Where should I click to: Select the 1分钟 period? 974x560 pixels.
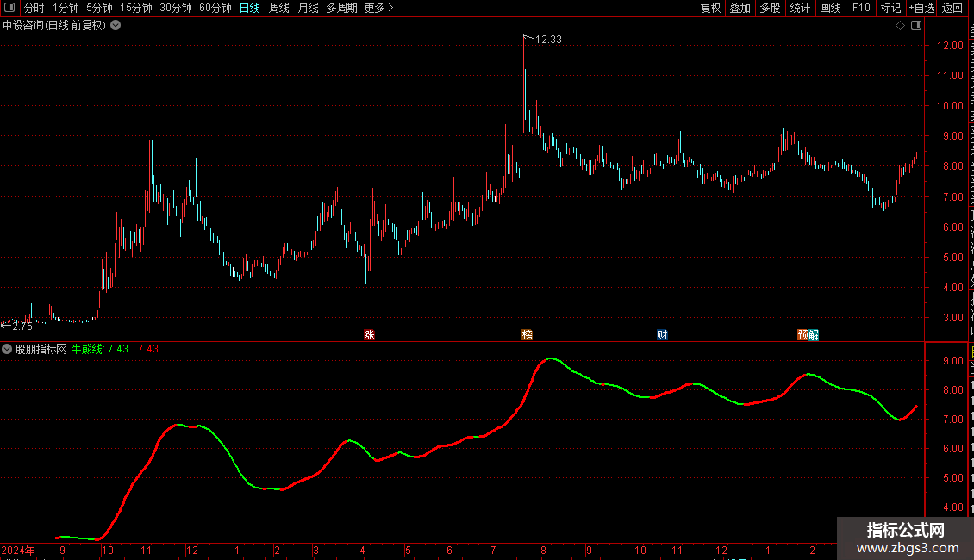tap(66, 8)
